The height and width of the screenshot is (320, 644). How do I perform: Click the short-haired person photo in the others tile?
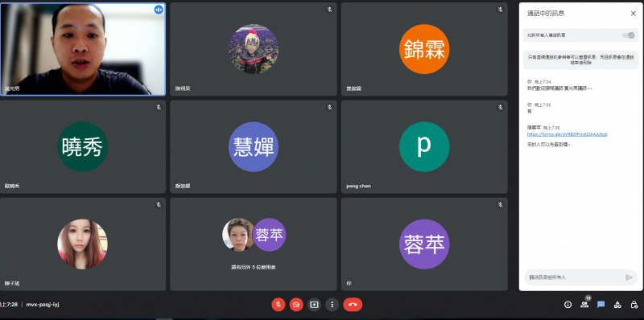(x=238, y=235)
